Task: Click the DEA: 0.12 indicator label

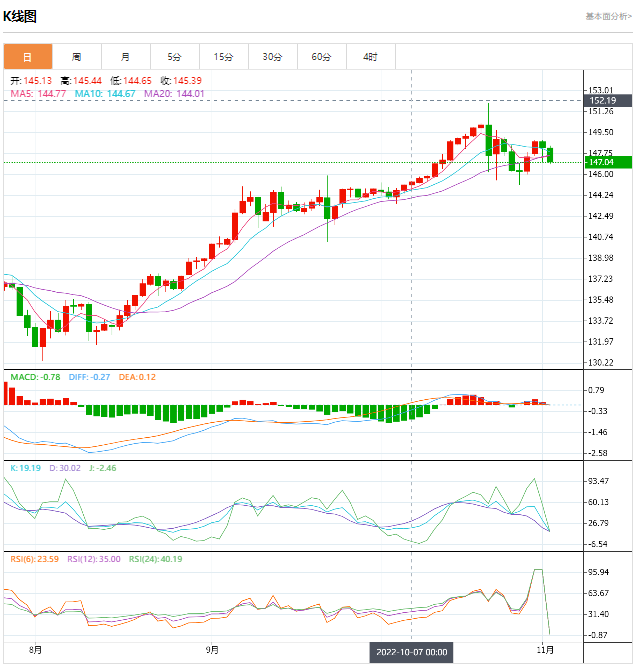Action: (x=137, y=377)
